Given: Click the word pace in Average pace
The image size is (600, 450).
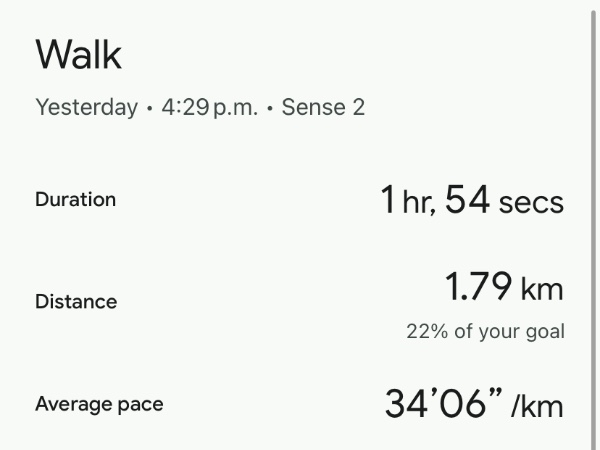Looking at the screenshot, I should click(x=140, y=405).
